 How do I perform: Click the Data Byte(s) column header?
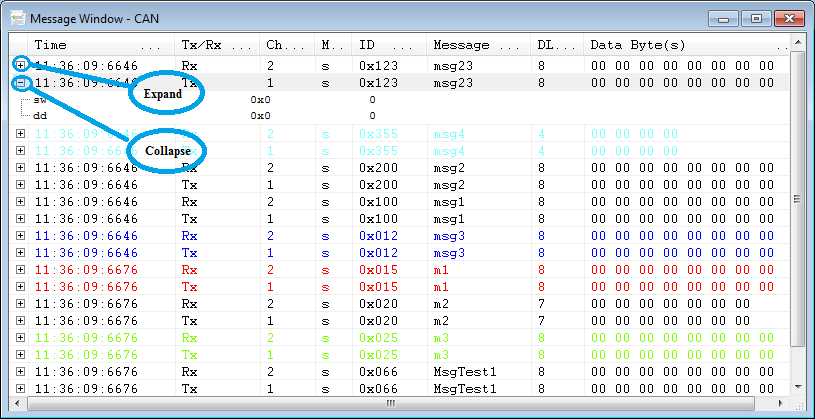click(687, 45)
